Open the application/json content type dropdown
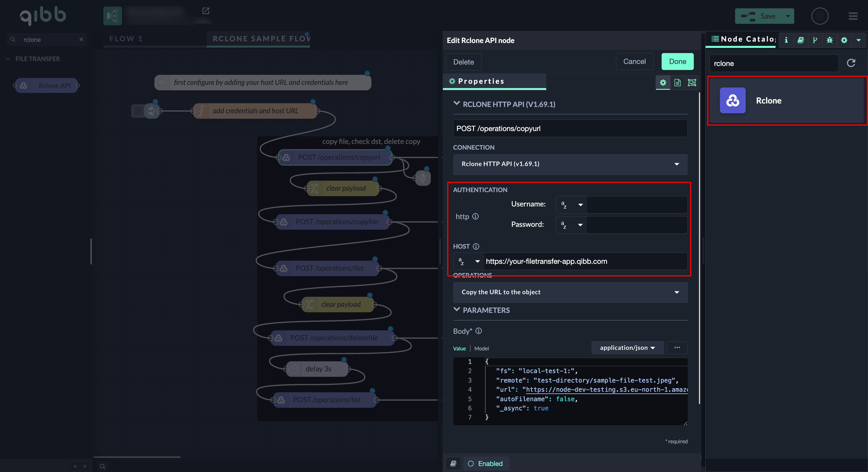Image resolution: width=868 pixels, height=472 pixels. point(627,348)
